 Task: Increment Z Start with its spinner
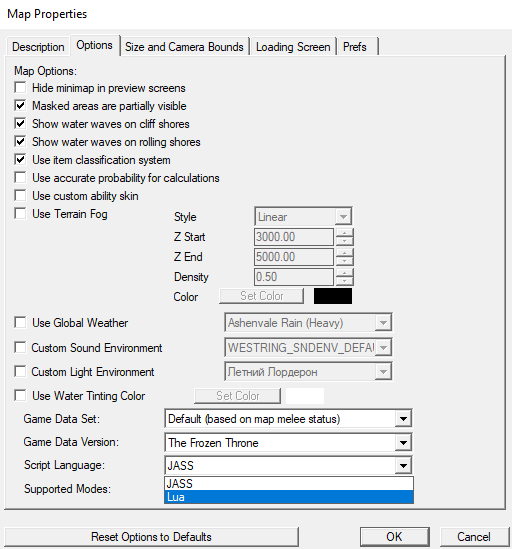coord(345,233)
